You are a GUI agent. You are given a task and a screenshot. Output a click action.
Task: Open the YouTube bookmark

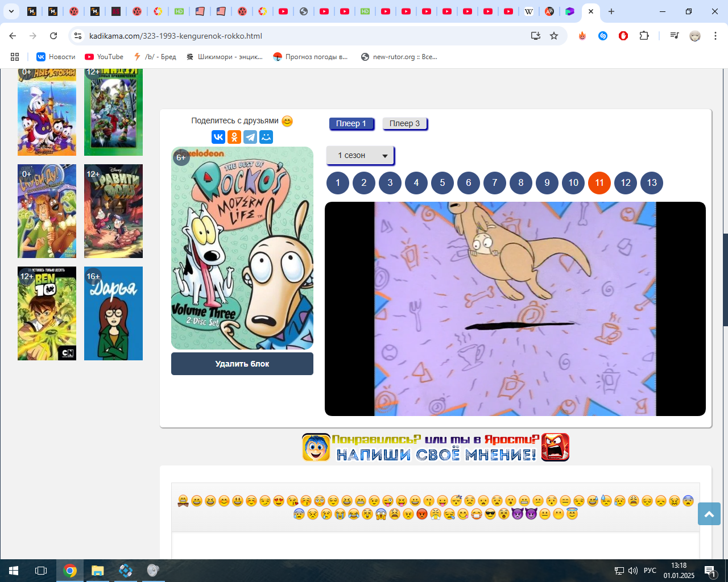click(x=104, y=57)
